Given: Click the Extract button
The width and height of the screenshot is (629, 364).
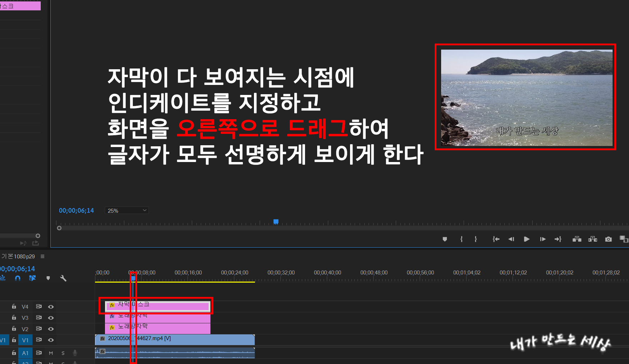Looking at the screenshot, I should [593, 239].
